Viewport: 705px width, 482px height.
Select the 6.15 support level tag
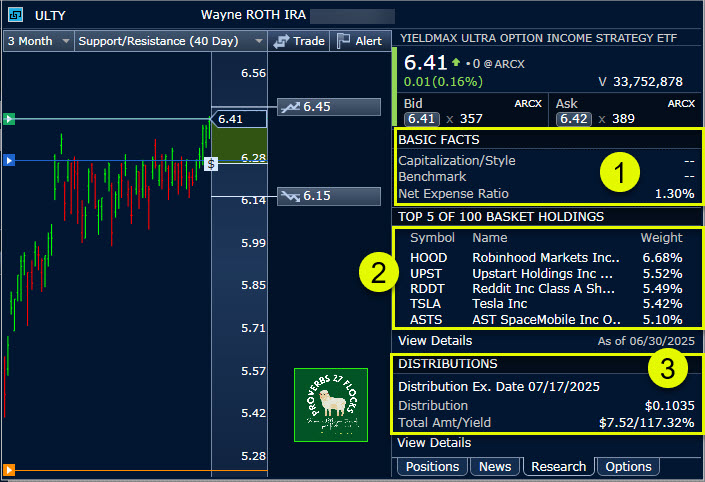[x=316, y=195]
